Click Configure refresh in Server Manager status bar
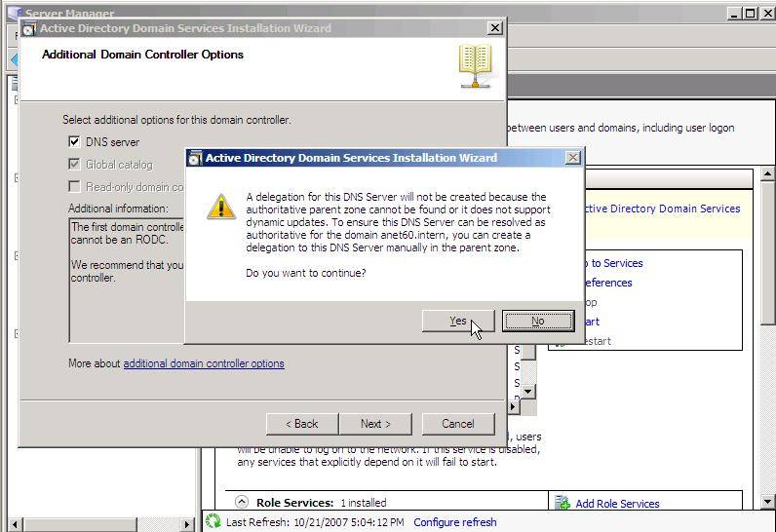The image size is (776, 532). [455, 522]
